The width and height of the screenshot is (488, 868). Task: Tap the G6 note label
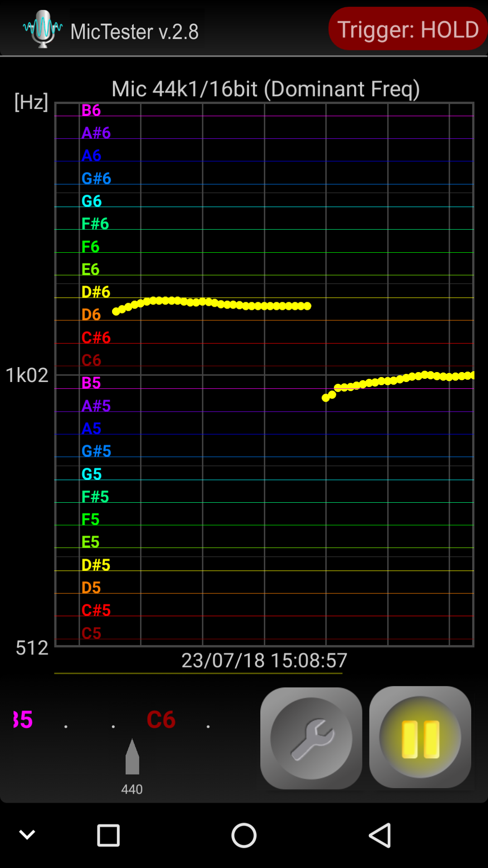(92, 201)
